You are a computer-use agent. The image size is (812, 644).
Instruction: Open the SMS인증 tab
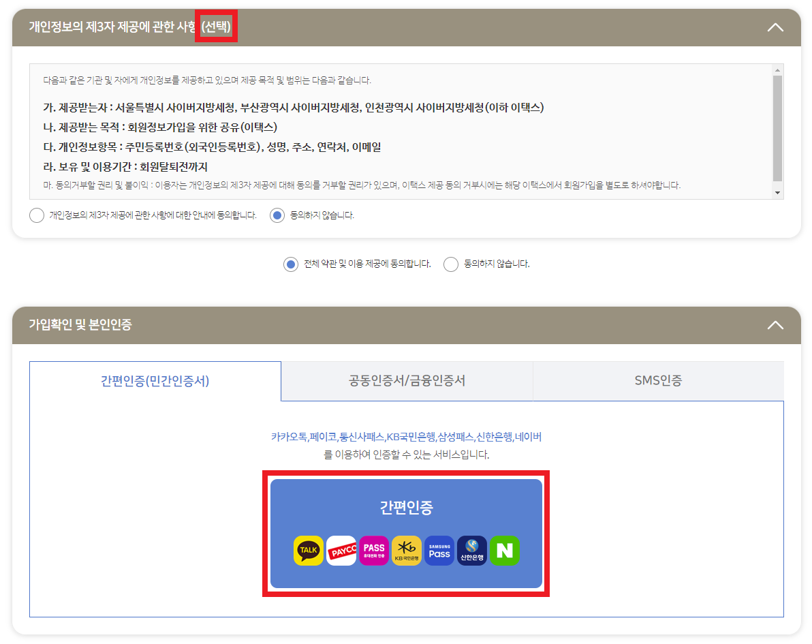coord(658,381)
